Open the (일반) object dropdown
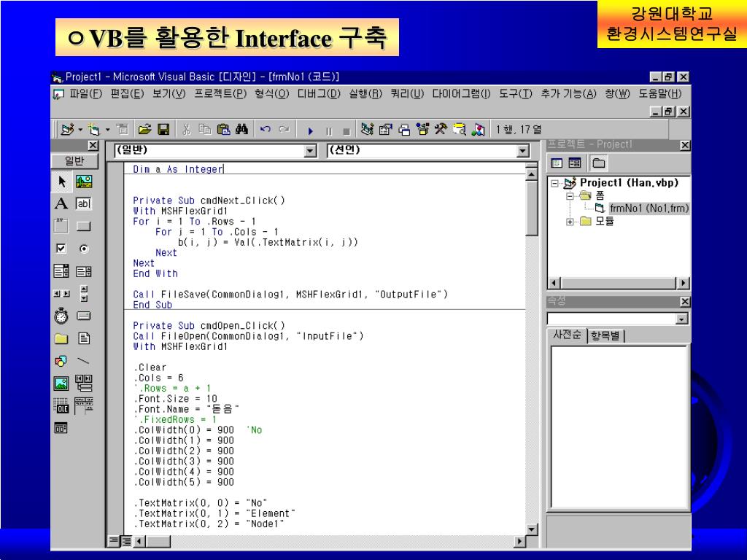This screenshot has height=560, width=747. [310, 151]
